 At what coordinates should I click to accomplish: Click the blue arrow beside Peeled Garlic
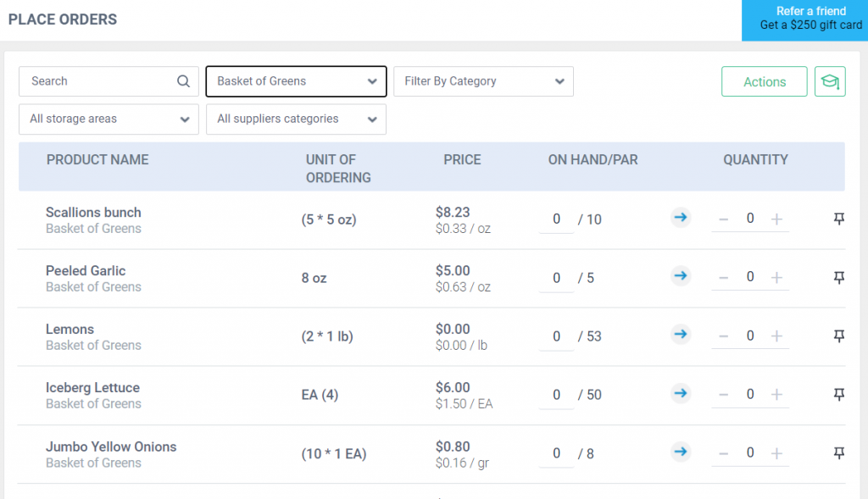[680, 276]
